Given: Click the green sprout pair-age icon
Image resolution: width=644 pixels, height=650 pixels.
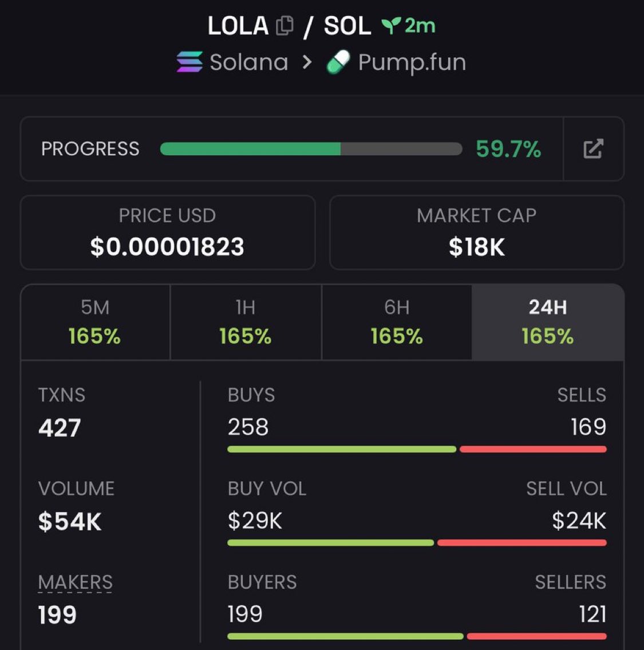Looking at the screenshot, I should (x=391, y=26).
